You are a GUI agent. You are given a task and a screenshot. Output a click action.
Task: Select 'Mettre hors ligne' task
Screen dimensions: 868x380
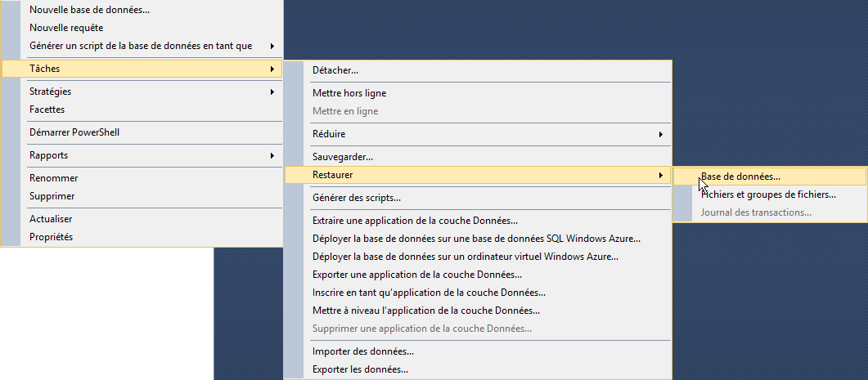tap(349, 93)
